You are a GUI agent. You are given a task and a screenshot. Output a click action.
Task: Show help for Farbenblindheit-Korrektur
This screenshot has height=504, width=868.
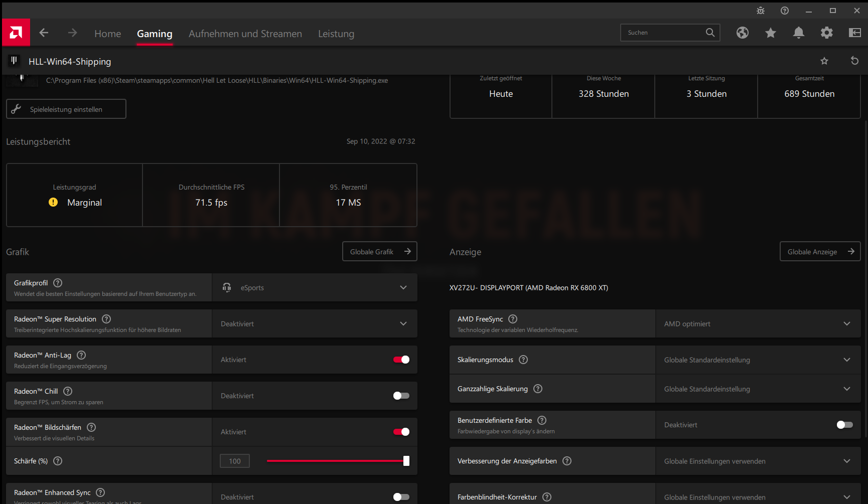coord(547,497)
